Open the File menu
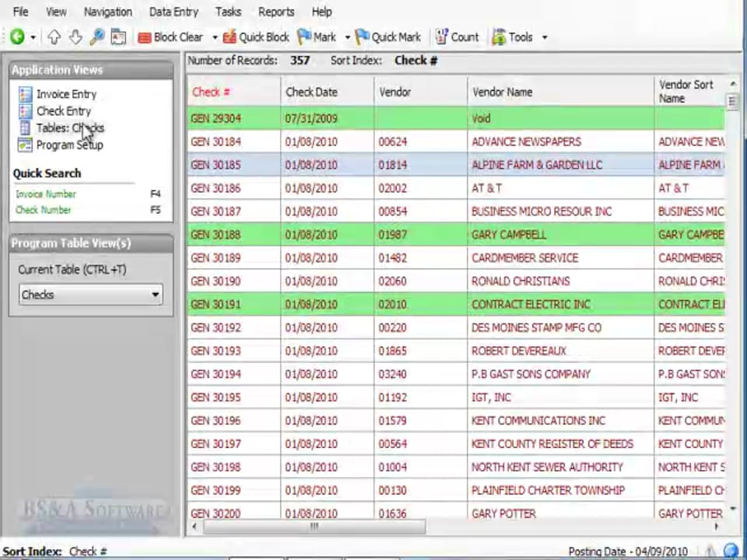747x560 pixels. click(20, 12)
